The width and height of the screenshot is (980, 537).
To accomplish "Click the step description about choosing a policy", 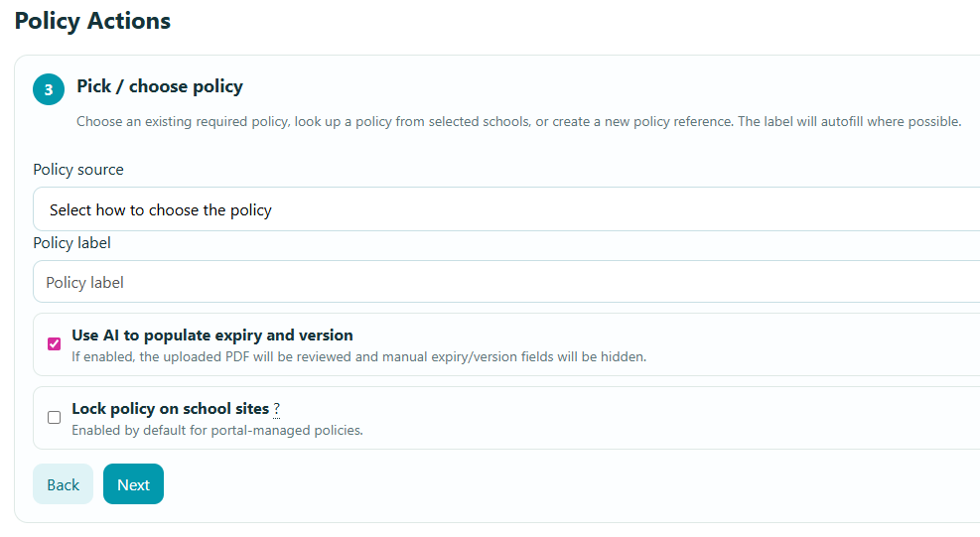I will click(518, 122).
